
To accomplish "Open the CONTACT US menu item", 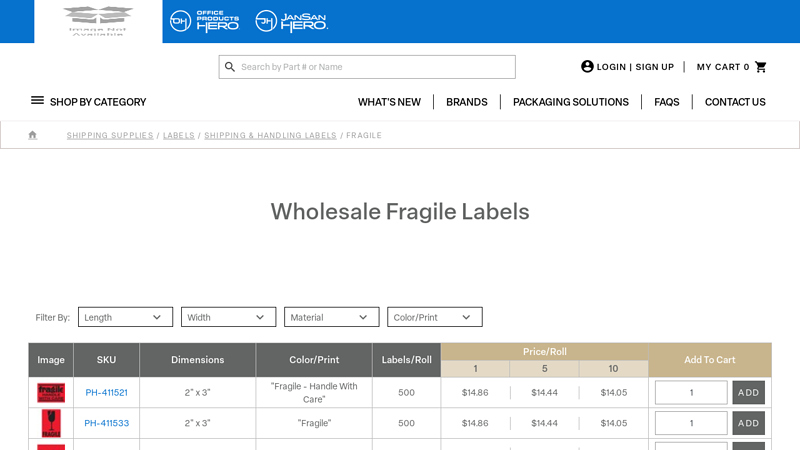I will 735,102.
